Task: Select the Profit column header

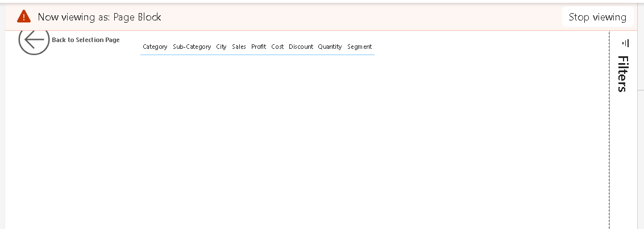Action: 259,47
